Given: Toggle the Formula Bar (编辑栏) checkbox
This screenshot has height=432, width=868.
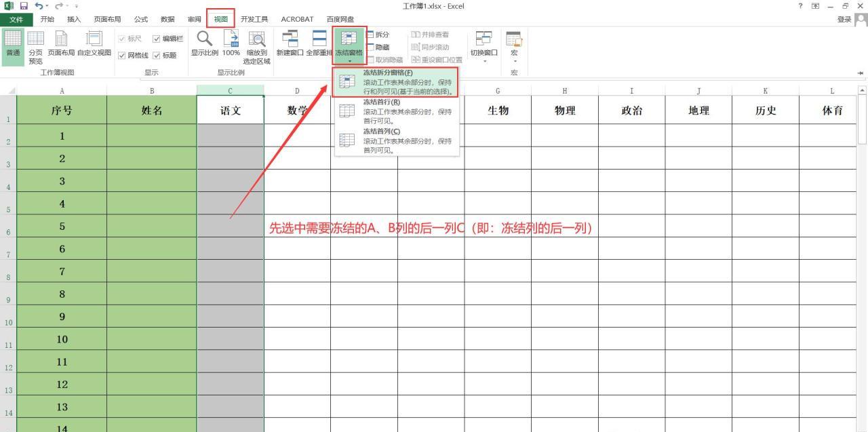Looking at the screenshot, I should click(x=168, y=39).
